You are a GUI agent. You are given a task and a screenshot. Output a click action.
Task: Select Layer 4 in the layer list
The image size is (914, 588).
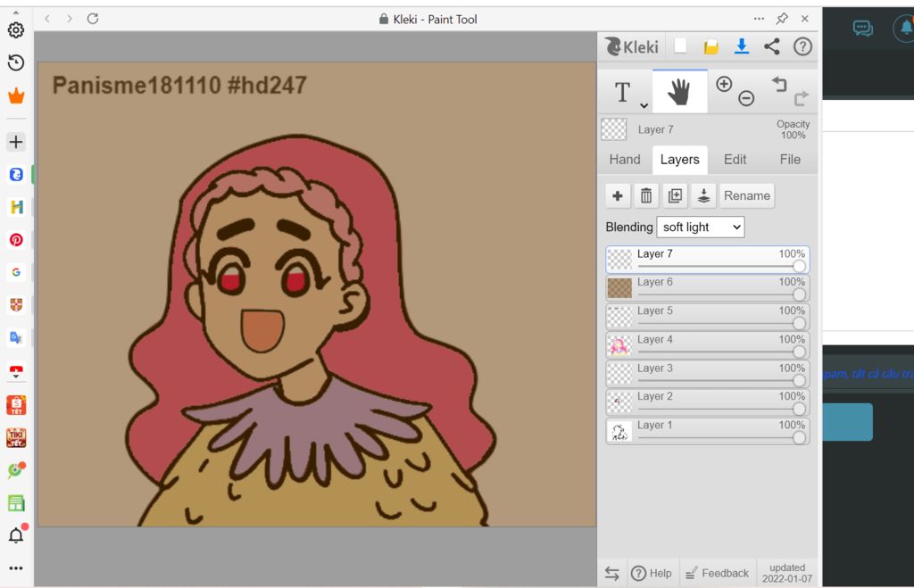pos(708,345)
